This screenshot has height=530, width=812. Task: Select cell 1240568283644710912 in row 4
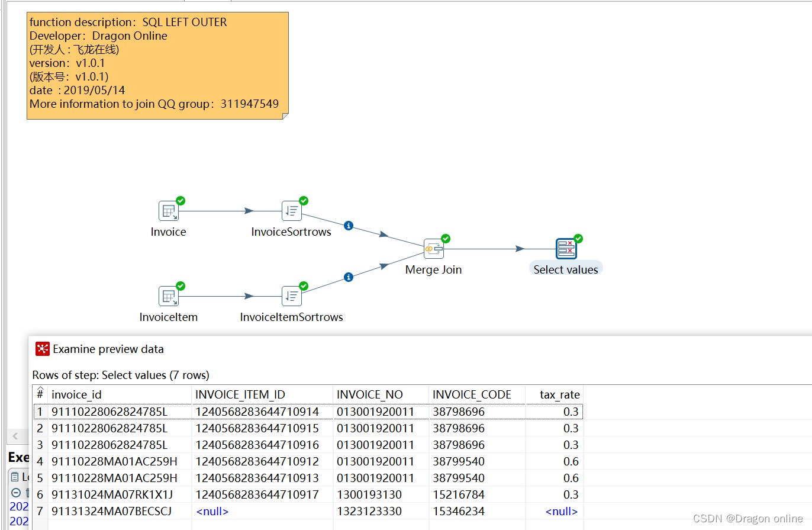(x=263, y=461)
